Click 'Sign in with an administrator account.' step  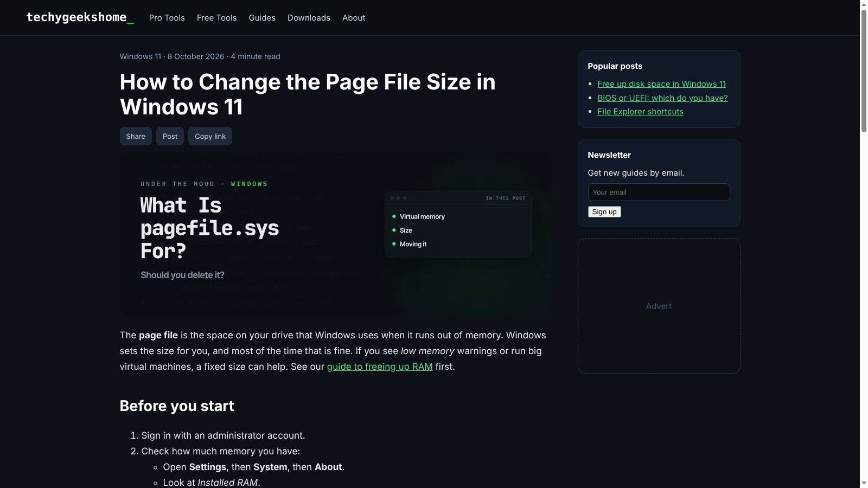[223, 435]
